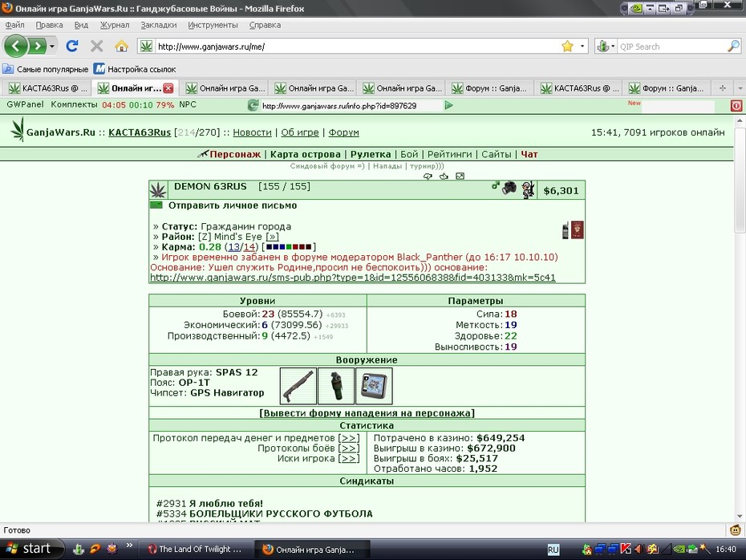This screenshot has height=560, width=746.
Task: Click the Настройка ссылок bookmark
Action: pyautogui.click(x=135, y=69)
